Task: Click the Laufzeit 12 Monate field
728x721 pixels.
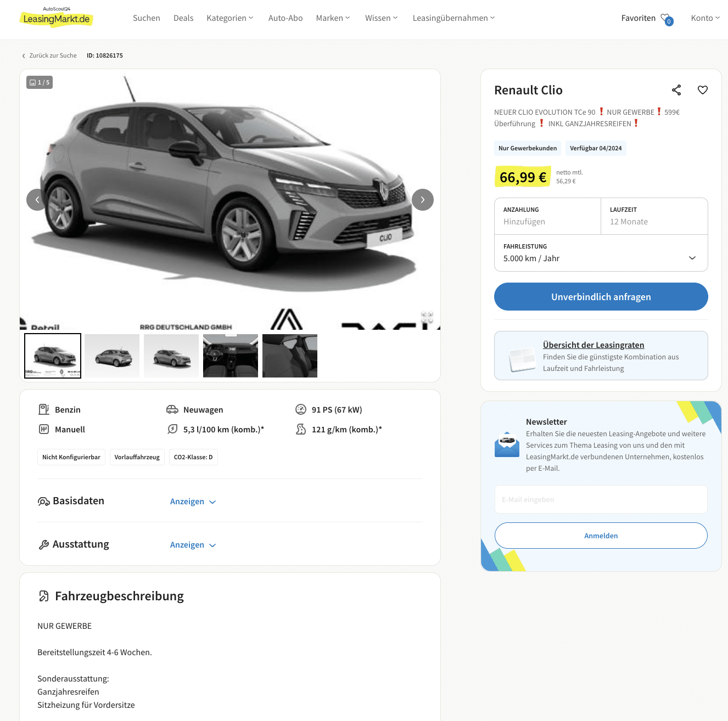Action: pos(654,216)
